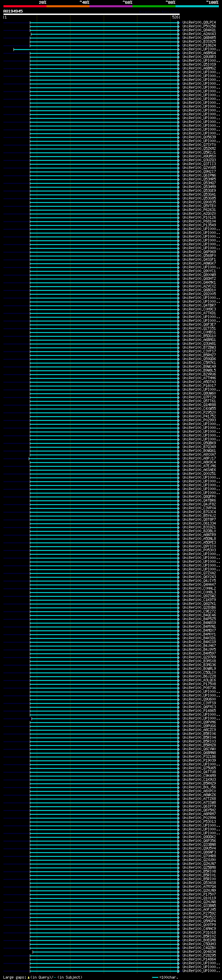222x980 pixels.
Task: Select label UniRef100_Q9U8R3
Action: click(199, 57)
